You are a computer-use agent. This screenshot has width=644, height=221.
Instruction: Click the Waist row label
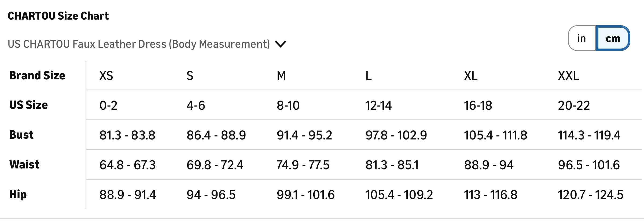[24, 164]
